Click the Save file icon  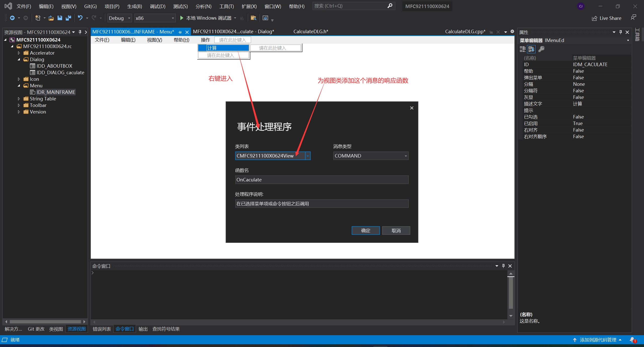[x=60, y=18]
